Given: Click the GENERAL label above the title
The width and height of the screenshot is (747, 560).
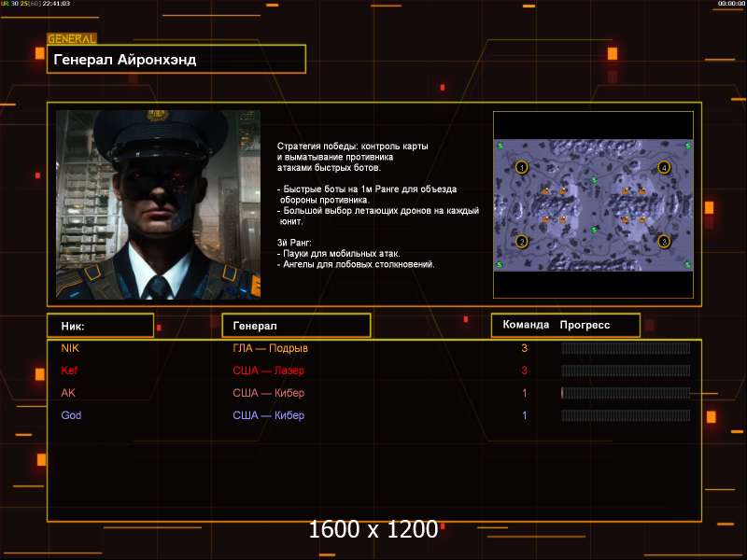Looking at the screenshot, I should click(x=72, y=39).
